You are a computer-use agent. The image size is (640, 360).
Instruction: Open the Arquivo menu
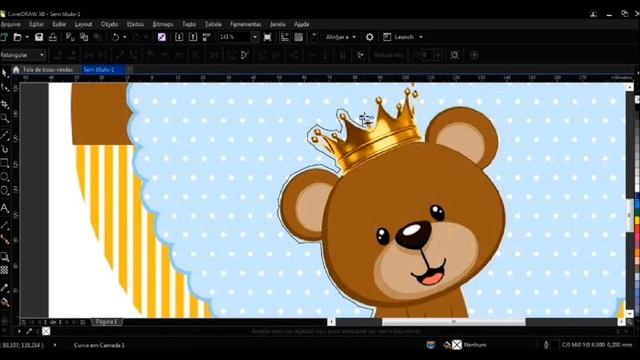pyautogui.click(x=11, y=24)
